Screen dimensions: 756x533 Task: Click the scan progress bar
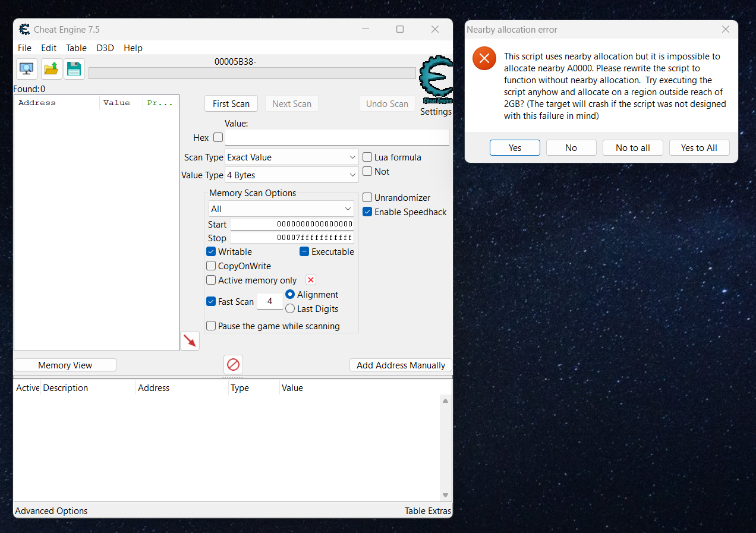(x=252, y=72)
